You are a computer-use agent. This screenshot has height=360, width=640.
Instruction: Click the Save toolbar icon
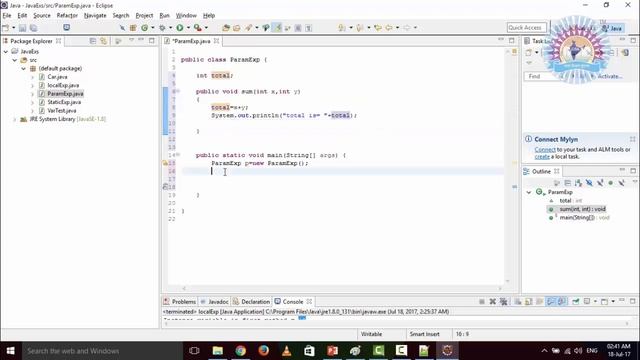pyautogui.click(x=22, y=28)
